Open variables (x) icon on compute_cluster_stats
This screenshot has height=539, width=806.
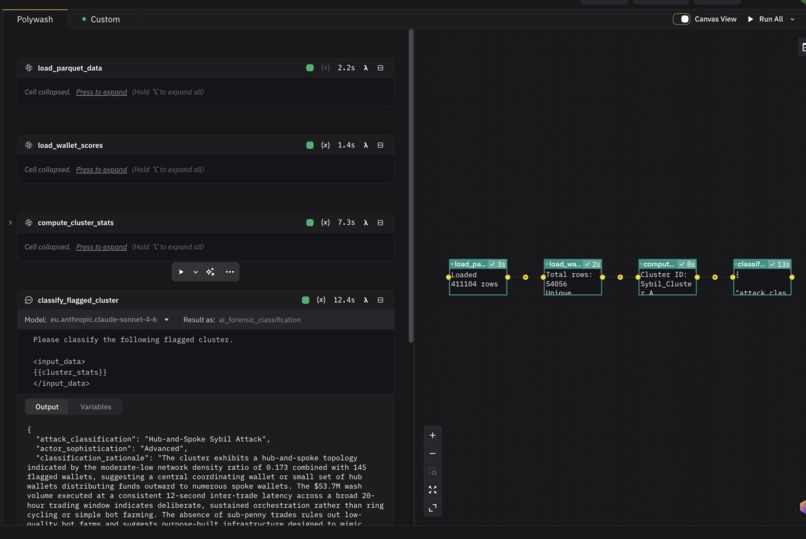tap(325, 222)
